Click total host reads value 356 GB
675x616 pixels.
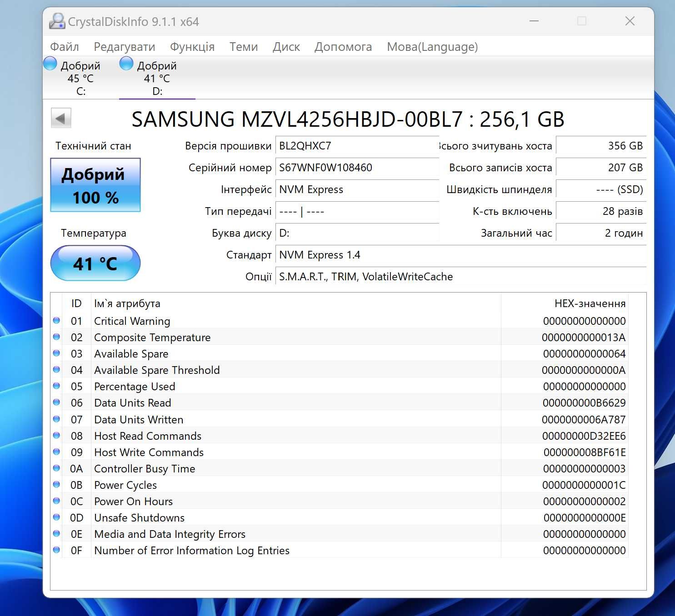601,146
